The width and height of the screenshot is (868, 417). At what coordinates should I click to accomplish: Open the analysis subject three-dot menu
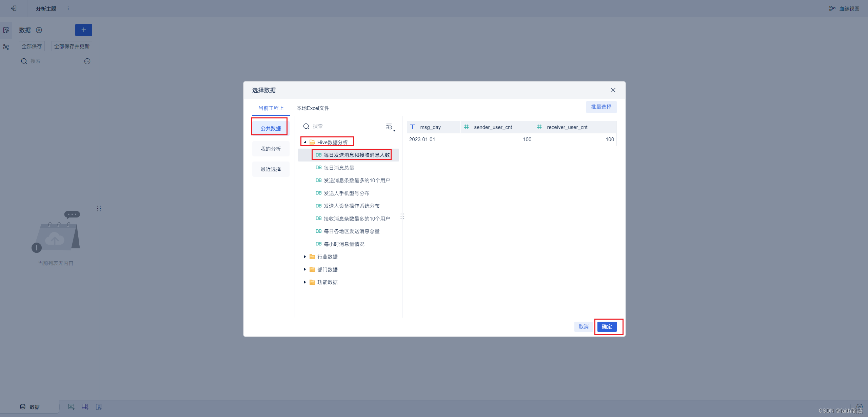(x=68, y=8)
